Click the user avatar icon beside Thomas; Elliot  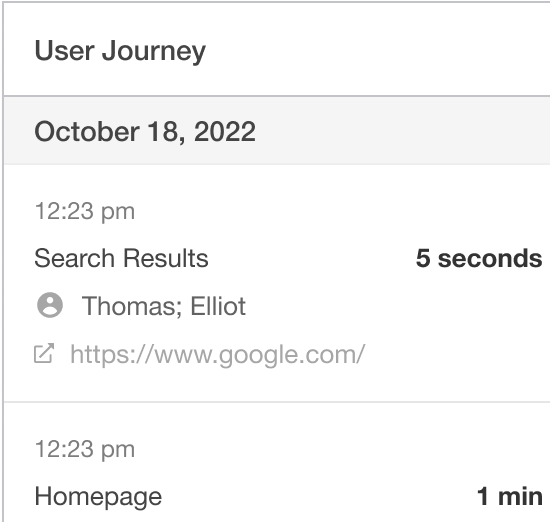pos(50,305)
